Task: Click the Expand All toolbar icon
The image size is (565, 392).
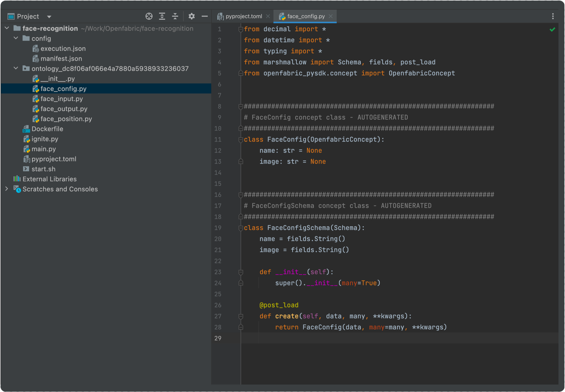Action: [x=162, y=16]
